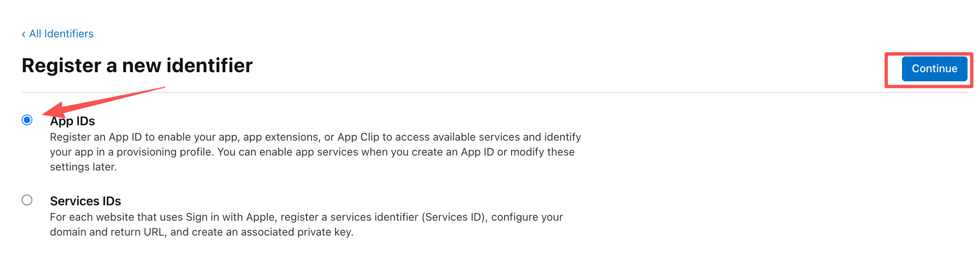Viewport: 980px width, 258px height.
Task: Click the Register a new identifier heading
Action: 137,66
